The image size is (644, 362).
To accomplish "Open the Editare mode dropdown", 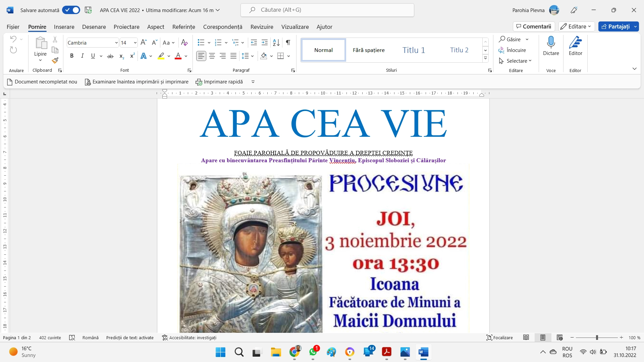I will point(576,26).
